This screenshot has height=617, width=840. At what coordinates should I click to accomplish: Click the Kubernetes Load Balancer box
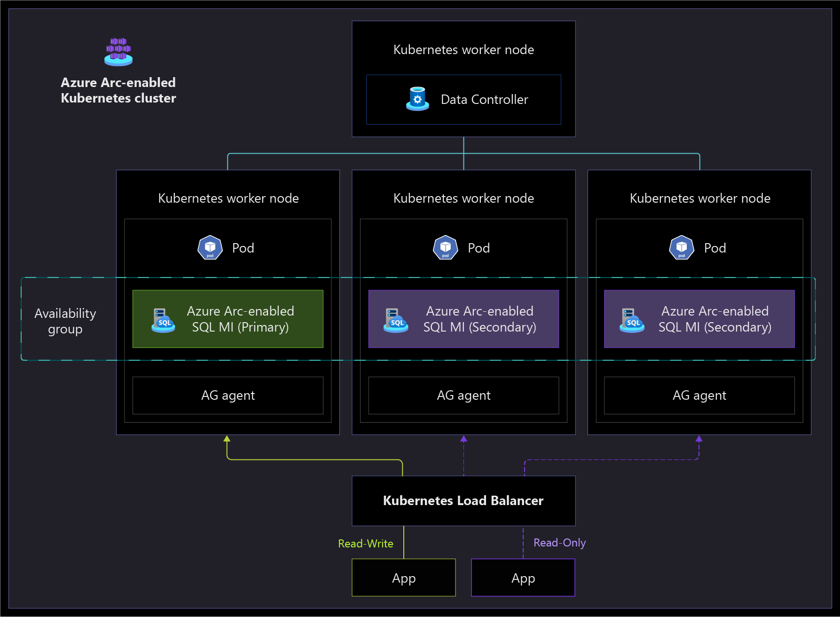(463, 501)
